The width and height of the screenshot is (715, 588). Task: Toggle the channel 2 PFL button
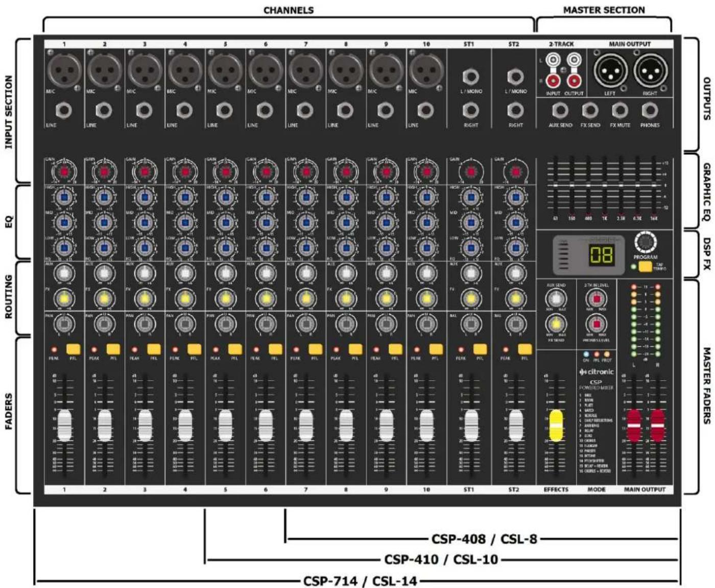tap(113, 349)
